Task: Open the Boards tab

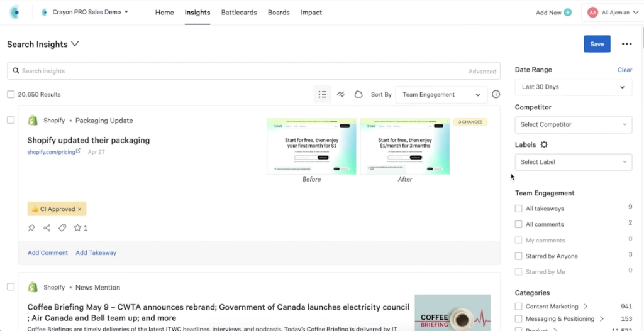Action: (x=279, y=13)
